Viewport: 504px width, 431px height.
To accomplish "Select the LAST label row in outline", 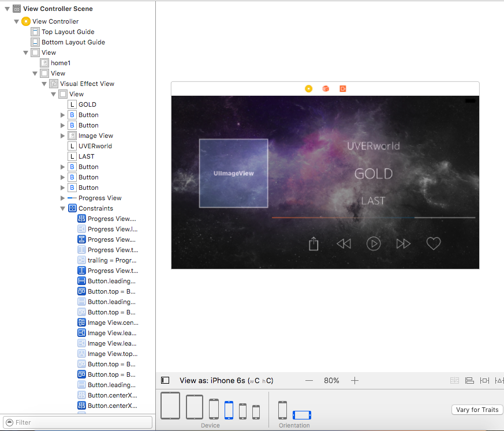I will (87, 156).
